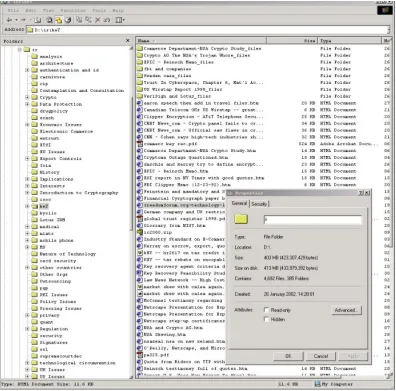Image resolution: width=396 pixels, height=391 pixels.
Task: Sort file list by Name column header
Action: tap(201, 41)
